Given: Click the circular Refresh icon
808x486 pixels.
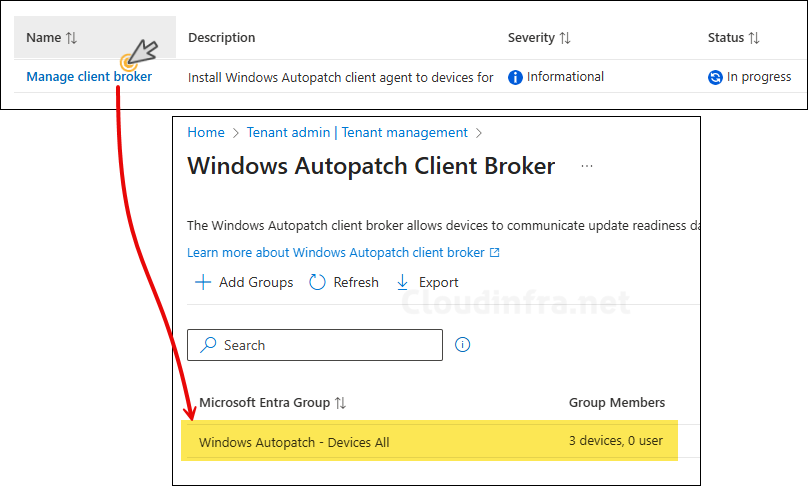Looking at the screenshot, I should 317,283.
